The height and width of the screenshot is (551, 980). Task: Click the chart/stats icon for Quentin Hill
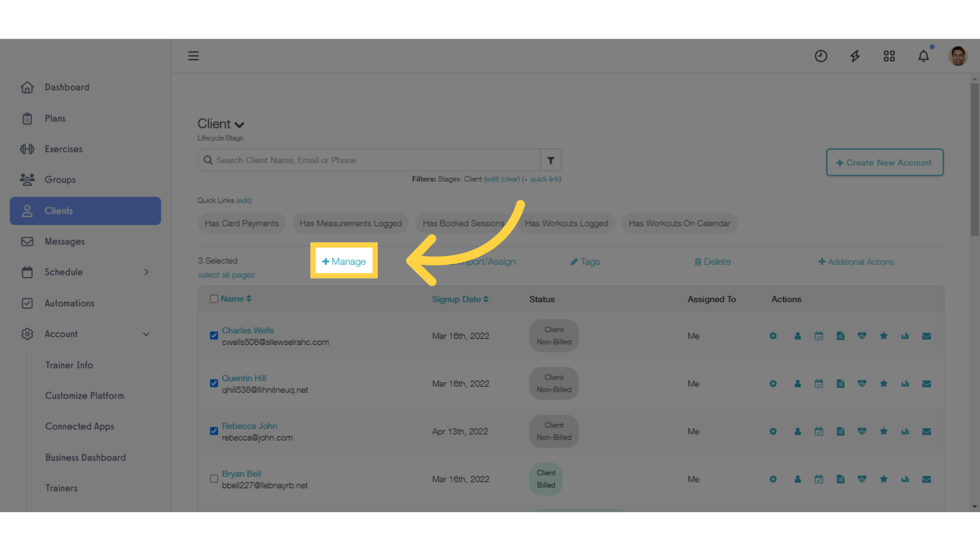pyautogui.click(x=905, y=384)
